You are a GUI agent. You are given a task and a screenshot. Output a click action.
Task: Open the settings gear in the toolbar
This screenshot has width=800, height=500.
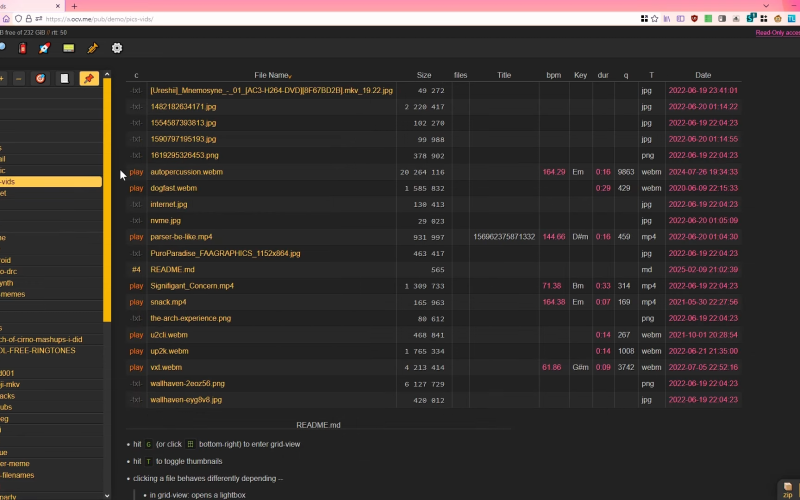117,48
